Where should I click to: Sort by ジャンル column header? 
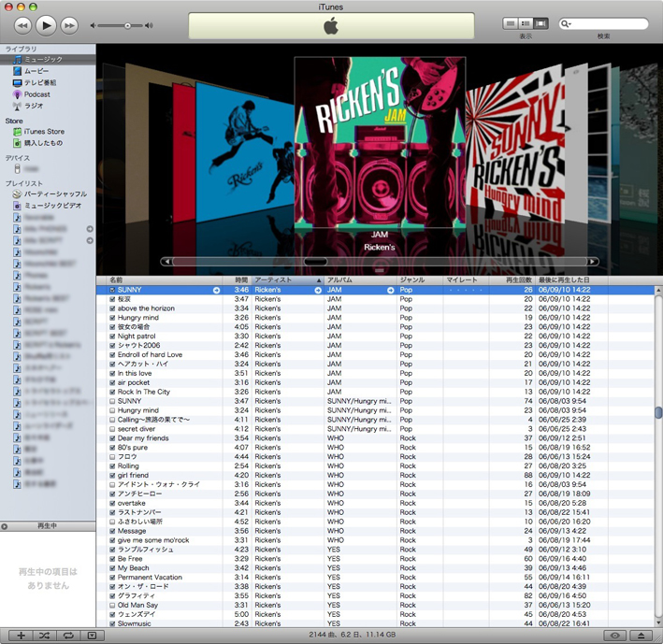420,279
